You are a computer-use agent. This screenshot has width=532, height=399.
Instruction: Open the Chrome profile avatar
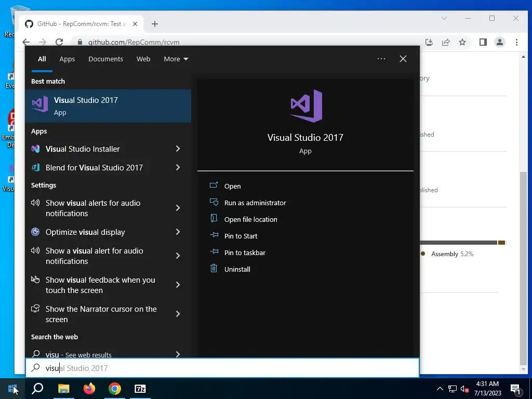[x=499, y=42]
